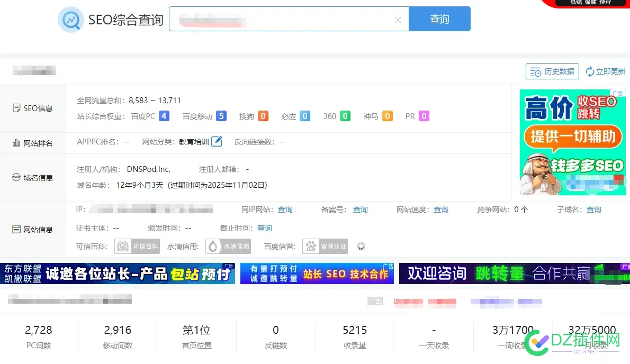Click the Baidu 官网认证 paw badge
The image size is (630, 364).
325,246
